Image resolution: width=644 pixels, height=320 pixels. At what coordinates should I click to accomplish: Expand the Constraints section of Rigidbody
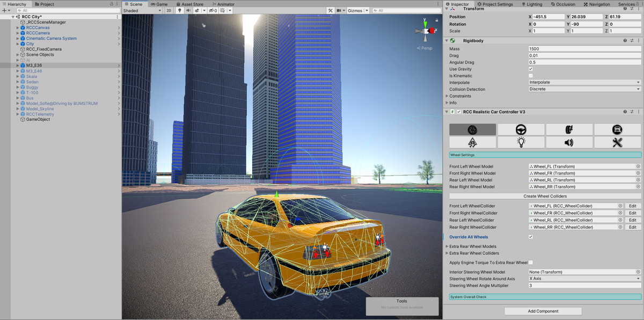coord(447,96)
